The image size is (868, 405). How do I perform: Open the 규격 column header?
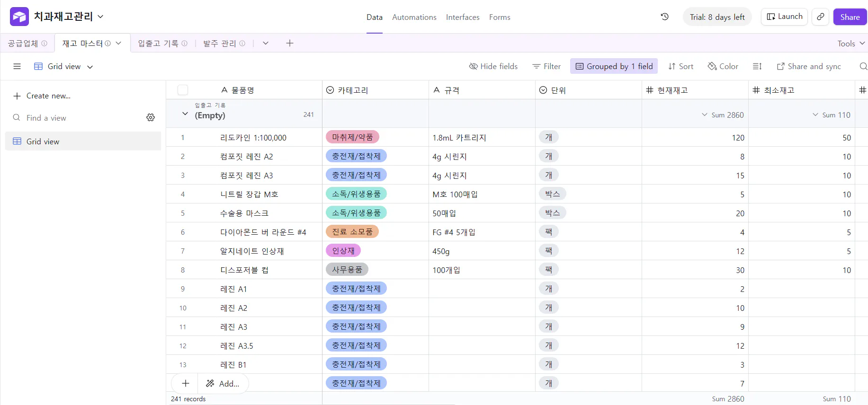click(482, 90)
